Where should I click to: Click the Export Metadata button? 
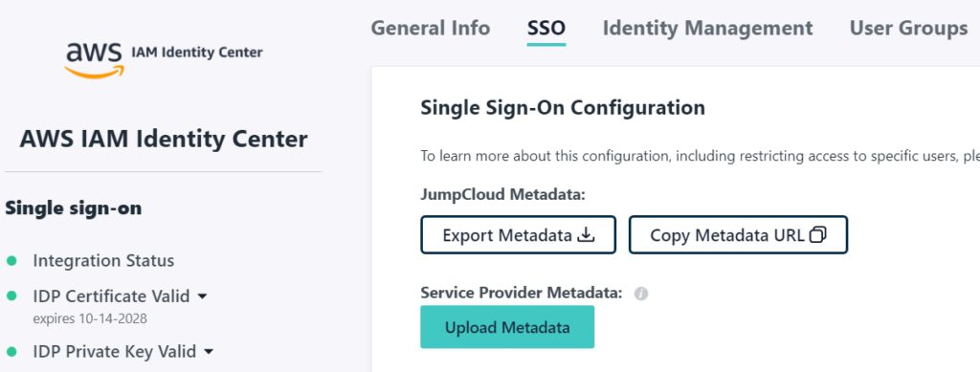point(518,234)
